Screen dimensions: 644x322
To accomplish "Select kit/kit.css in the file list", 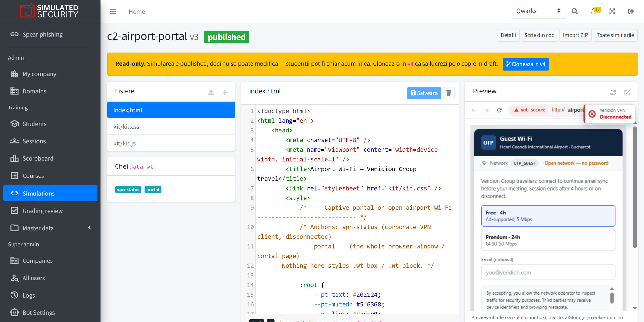I will click(171, 127).
